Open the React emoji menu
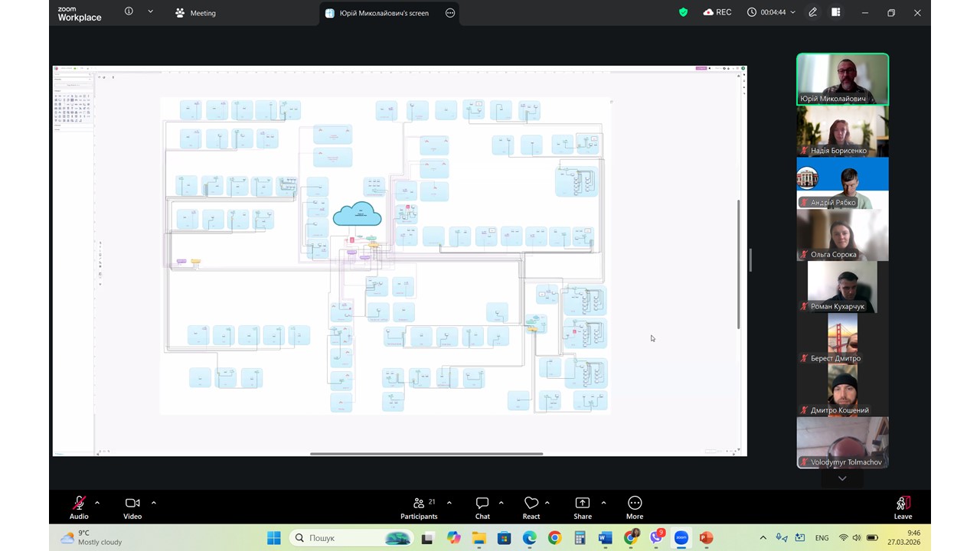Screen dimensions: 980x551 click(x=531, y=507)
